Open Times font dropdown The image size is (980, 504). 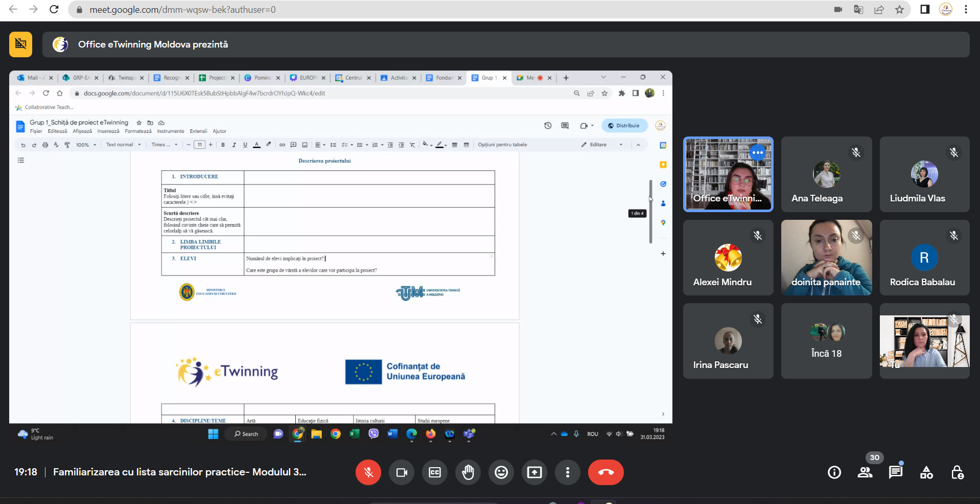pos(165,145)
